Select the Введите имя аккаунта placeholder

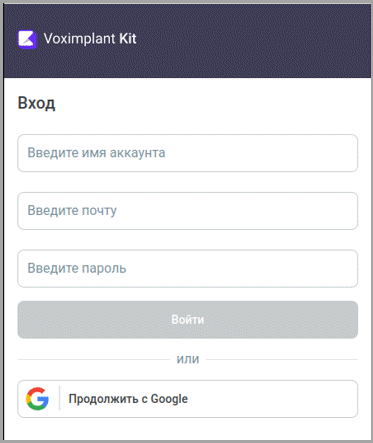[x=96, y=153]
